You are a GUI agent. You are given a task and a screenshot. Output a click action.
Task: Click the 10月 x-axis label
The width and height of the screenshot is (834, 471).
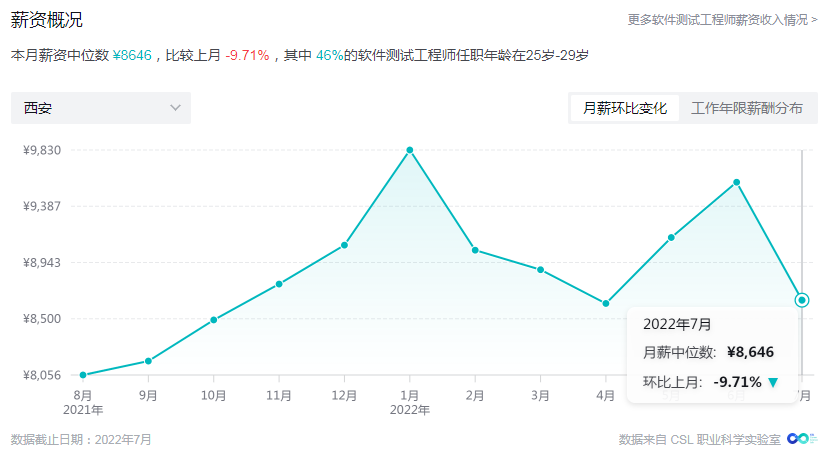point(214,396)
